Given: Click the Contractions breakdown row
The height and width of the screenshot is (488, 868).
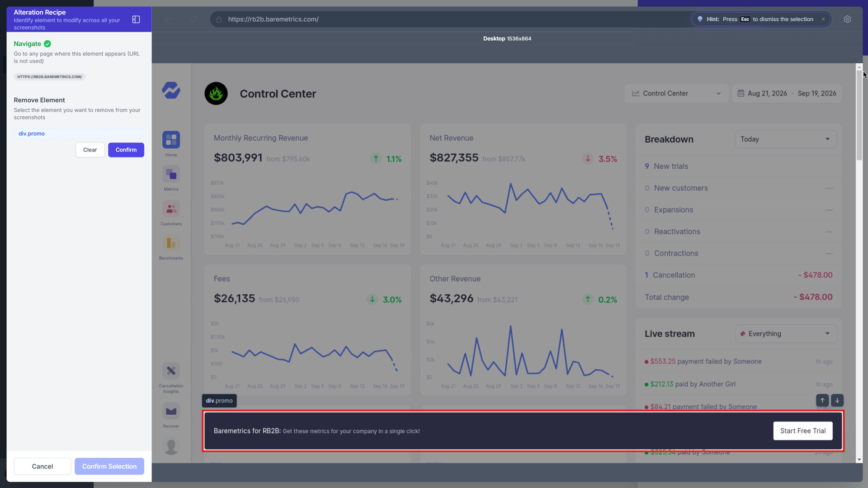Looking at the screenshot, I should coord(739,253).
